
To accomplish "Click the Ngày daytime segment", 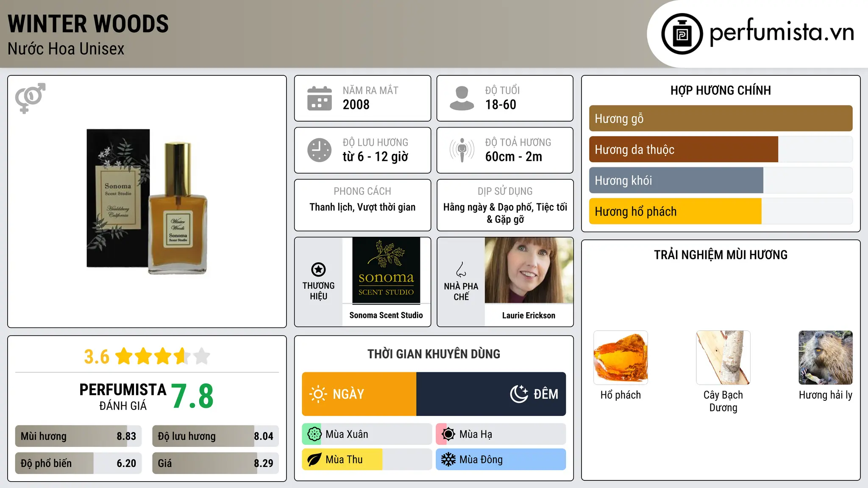I will [359, 394].
